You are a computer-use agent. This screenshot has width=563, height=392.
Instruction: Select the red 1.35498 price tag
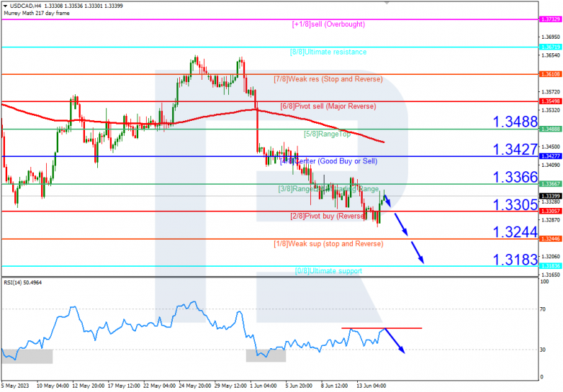pyautogui.click(x=551, y=101)
